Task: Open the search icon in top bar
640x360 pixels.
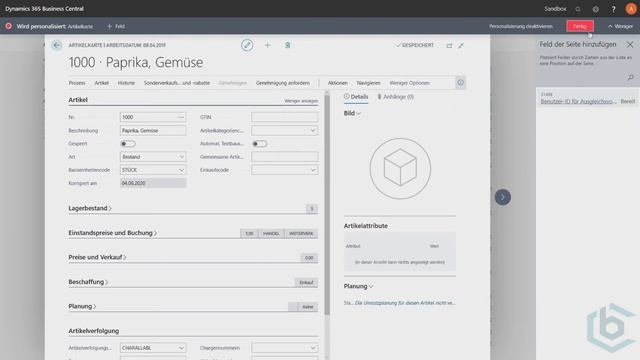Action: [578, 9]
